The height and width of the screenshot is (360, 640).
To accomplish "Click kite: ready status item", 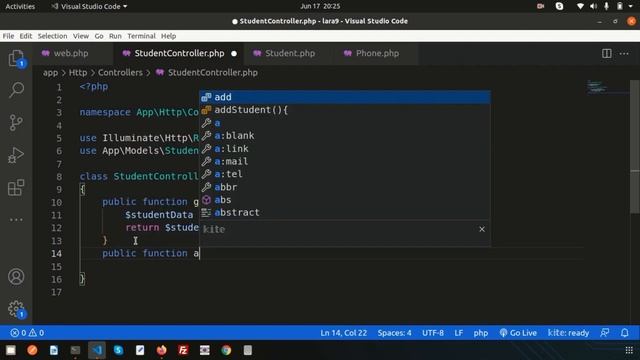I will [568, 333].
